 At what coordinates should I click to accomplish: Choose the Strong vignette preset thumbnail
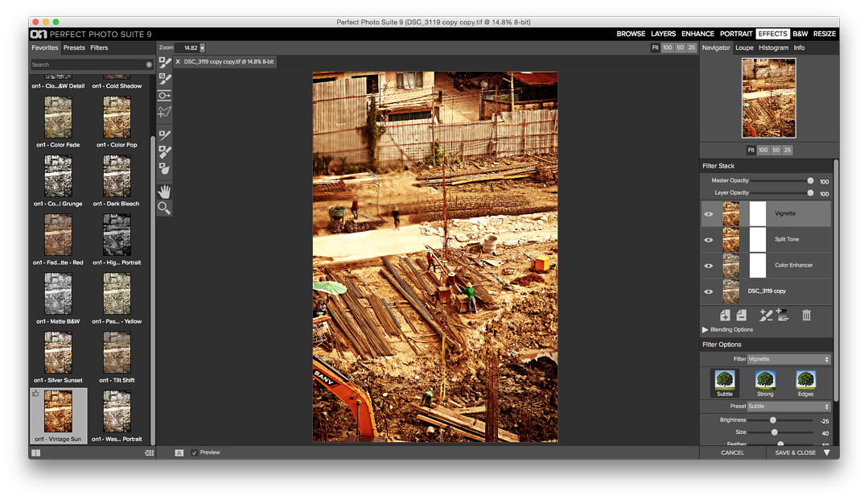coord(765,383)
